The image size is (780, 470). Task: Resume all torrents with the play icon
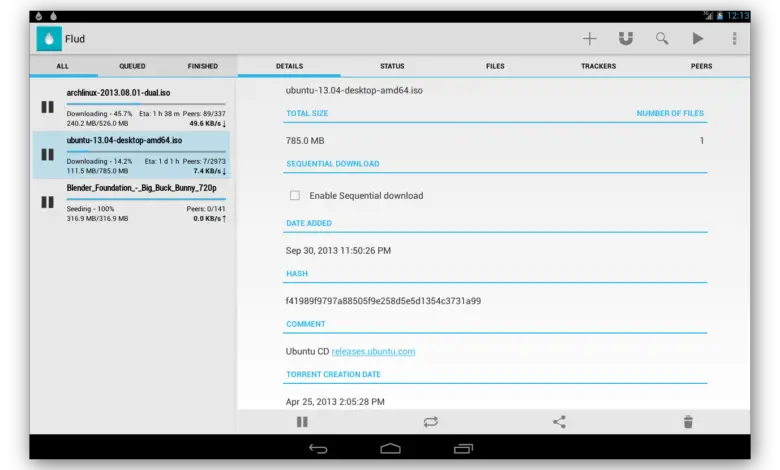click(698, 39)
